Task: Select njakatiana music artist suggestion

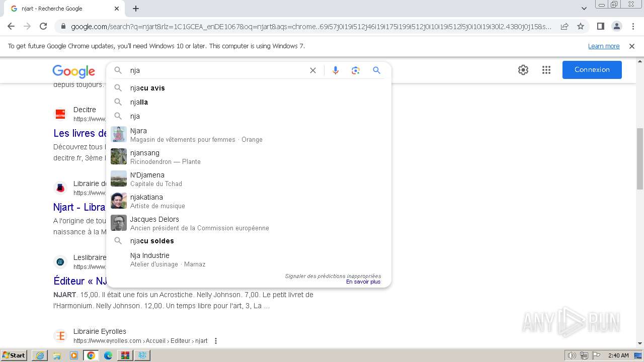Action: [x=249, y=201]
